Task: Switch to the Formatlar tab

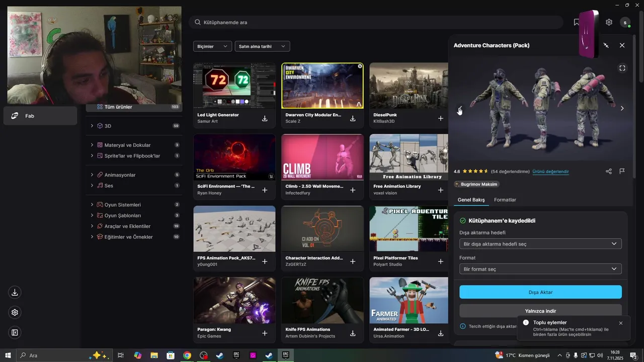Action: tap(505, 200)
